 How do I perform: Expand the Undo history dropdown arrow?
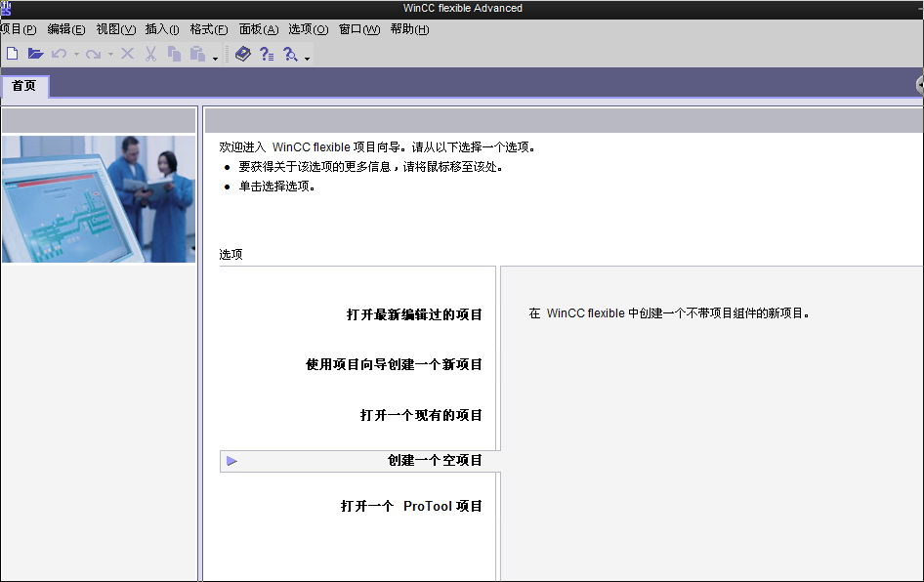coord(76,55)
